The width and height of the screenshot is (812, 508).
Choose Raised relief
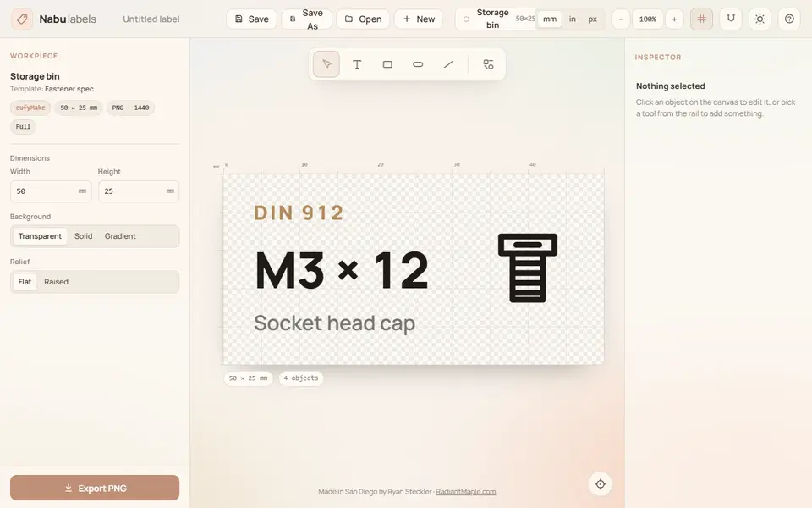[x=56, y=282]
